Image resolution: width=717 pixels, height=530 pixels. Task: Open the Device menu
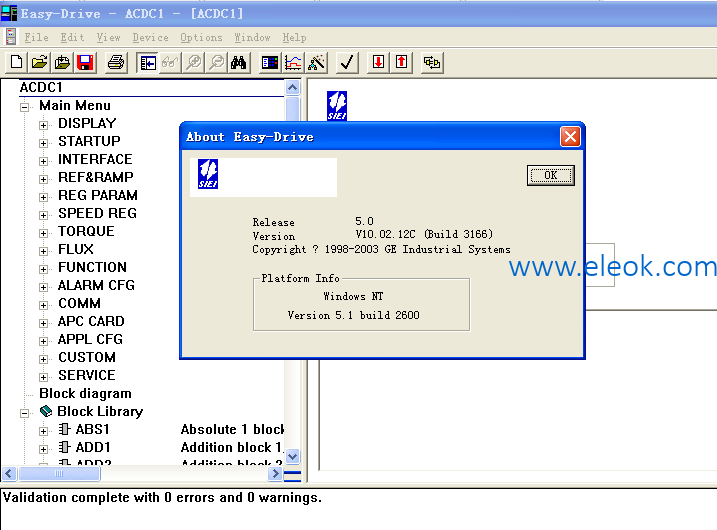tap(150, 37)
